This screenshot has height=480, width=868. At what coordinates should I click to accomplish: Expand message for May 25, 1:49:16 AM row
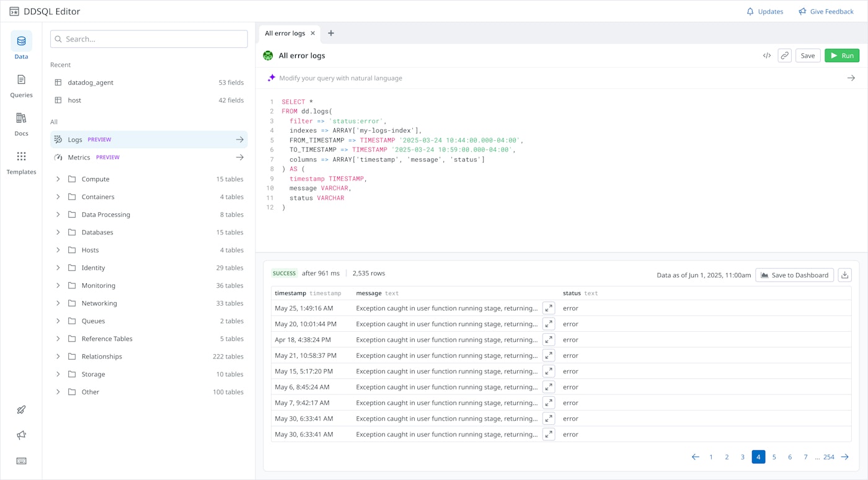coord(549,308)
